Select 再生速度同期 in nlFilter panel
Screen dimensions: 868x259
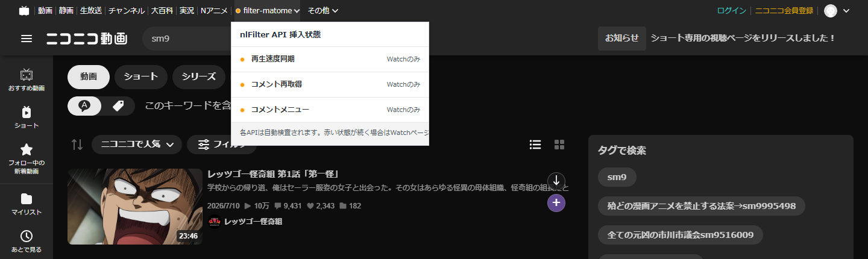330,59
